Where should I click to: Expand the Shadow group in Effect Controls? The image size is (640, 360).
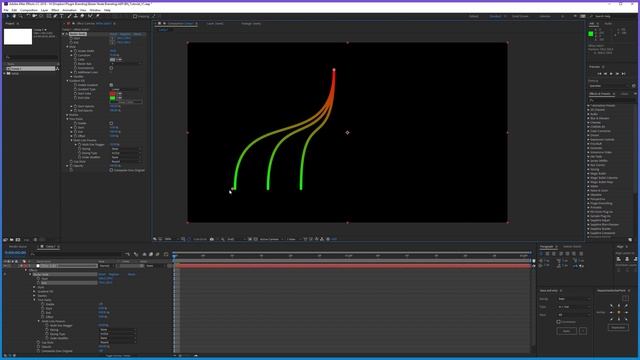[68, 115]
